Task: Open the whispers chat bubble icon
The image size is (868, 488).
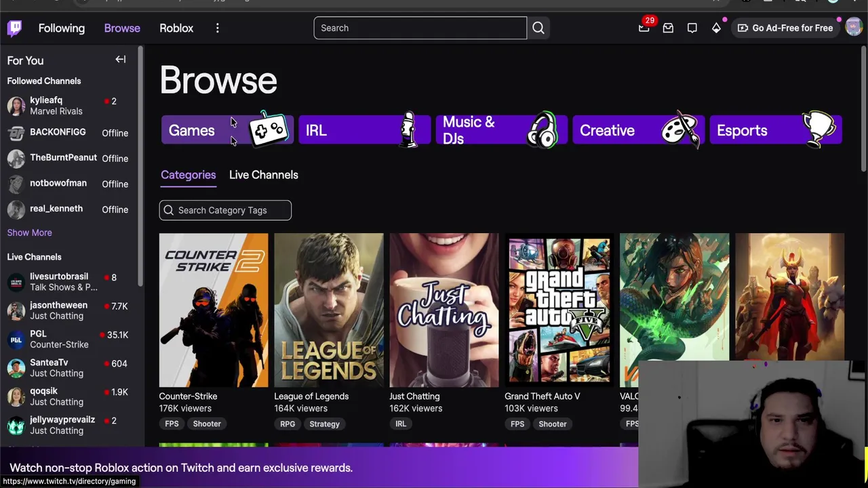Action: [692, 28]
